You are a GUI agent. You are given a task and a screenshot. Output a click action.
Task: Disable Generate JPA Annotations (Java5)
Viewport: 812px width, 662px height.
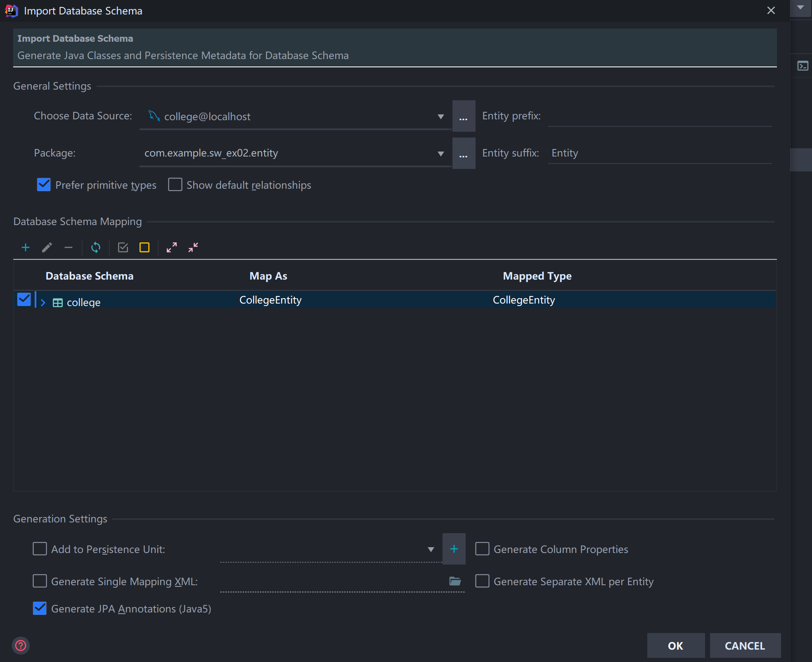(x=40, y=608)
